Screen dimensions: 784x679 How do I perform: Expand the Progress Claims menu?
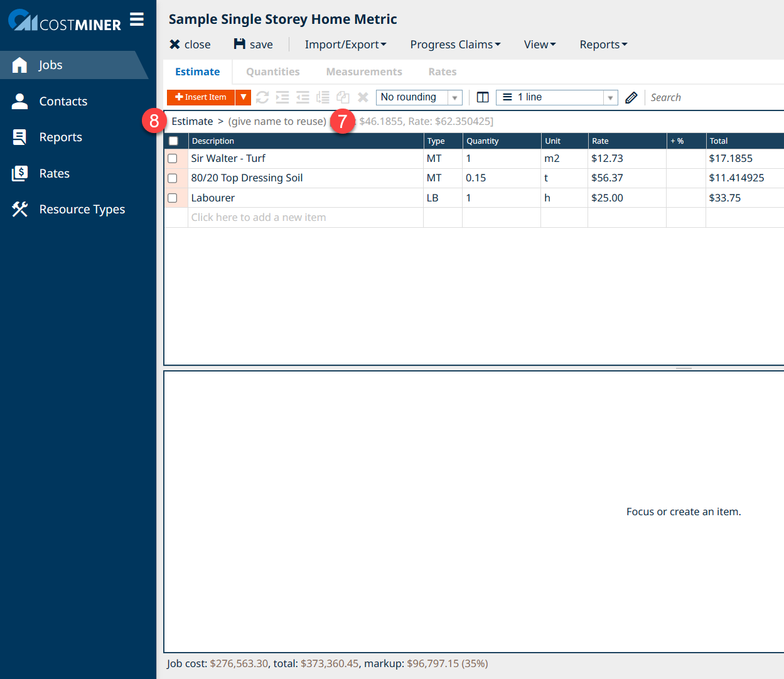[455, 45]
